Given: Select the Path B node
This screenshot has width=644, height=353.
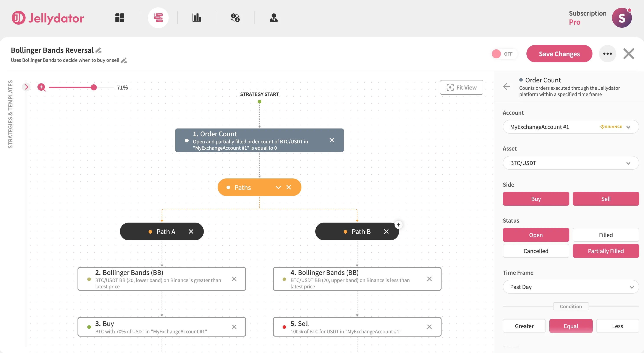Looking at the screenshot, I should click(x=357, y=231).
